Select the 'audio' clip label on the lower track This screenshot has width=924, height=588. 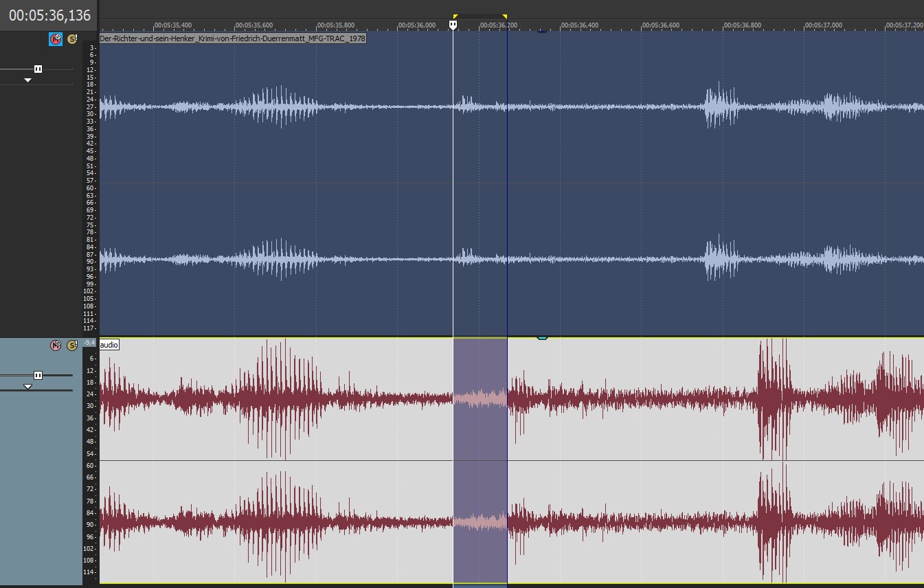click(109, 344)
